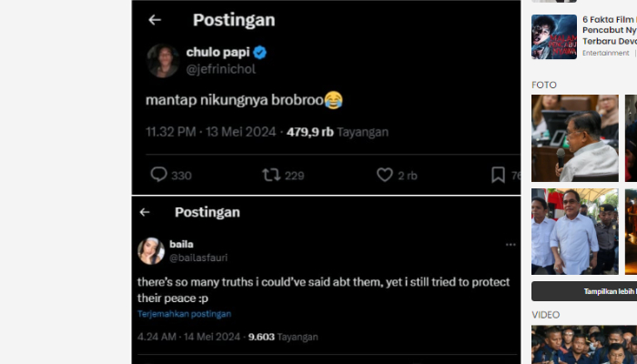Screen dimensions: 637x364
Task: Click the blue verified badge beside chulo papi
Action: click(260, 52)
